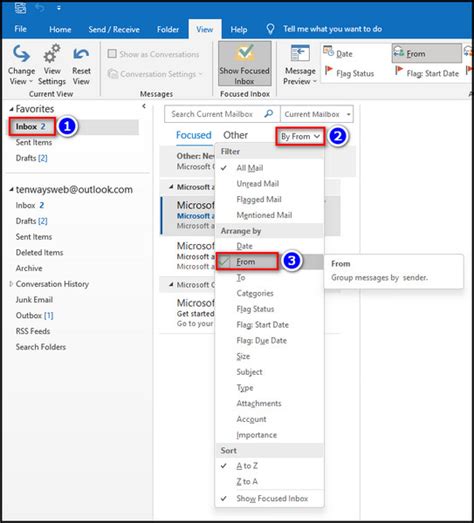Arrange messages by Size
This screenshot has width=474, height=523.
pos(270,356)
